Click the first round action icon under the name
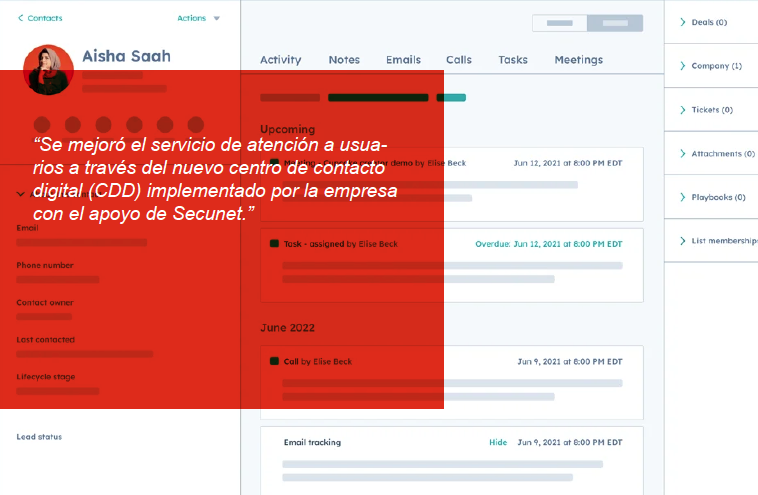 (43, 125)
